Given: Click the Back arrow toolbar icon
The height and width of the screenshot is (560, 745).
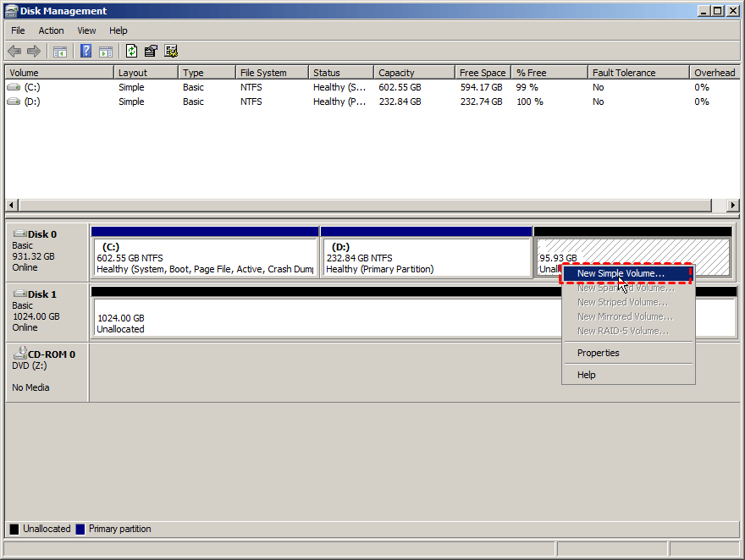Looking at the screenshot, I should click(14, 51).
